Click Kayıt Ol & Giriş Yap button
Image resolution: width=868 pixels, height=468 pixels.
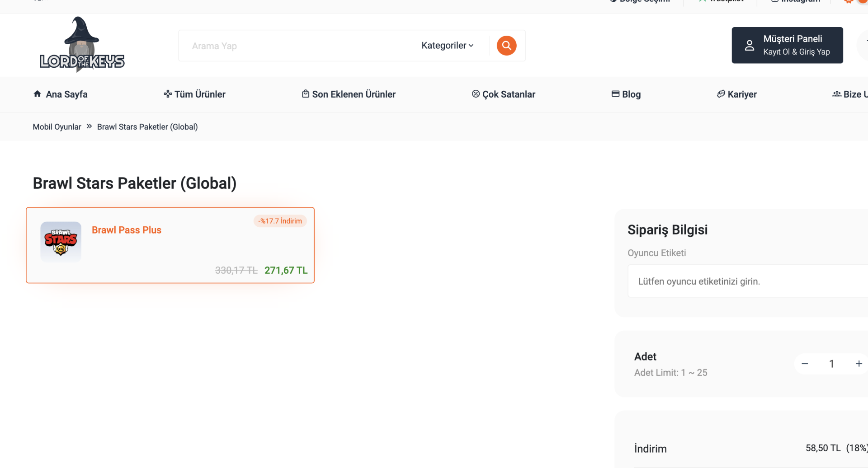pyautogui.click(x=796, y=52)
